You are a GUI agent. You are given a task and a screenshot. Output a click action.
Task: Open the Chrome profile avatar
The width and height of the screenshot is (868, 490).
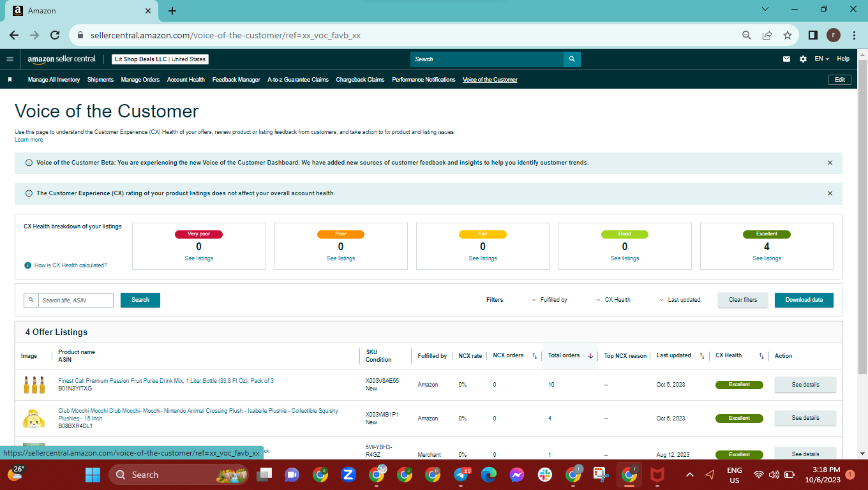click(x=834, y=35)
